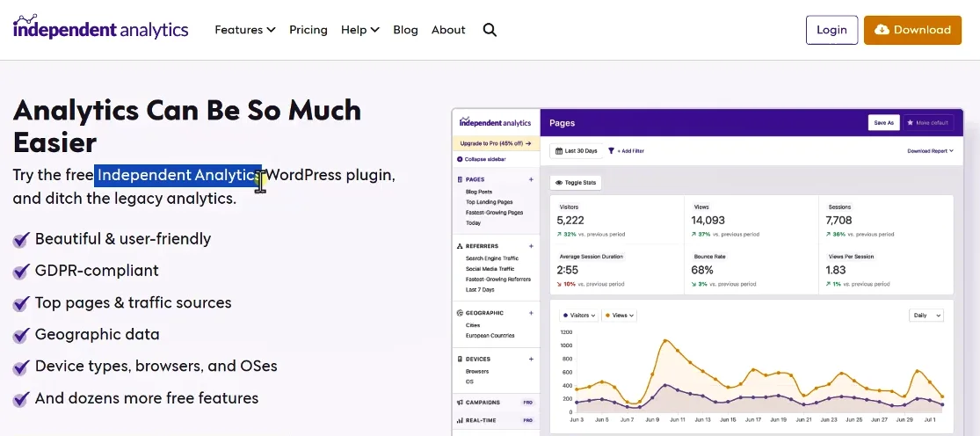
Task: Click Views Per Session 1.83 stat
Action: 886,269
